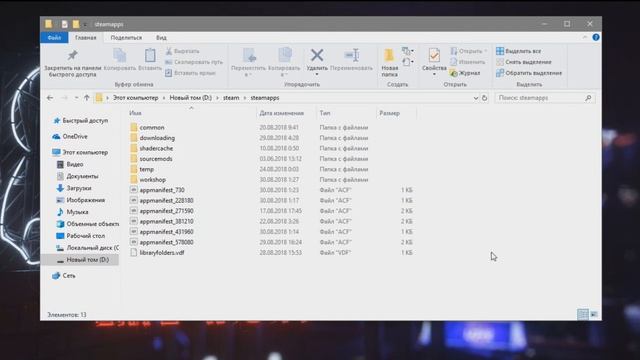Image resolution: width=640 pixels, height=360 pixels.
Task: Select the workshop folder
Action: click(x=153, y=180)
